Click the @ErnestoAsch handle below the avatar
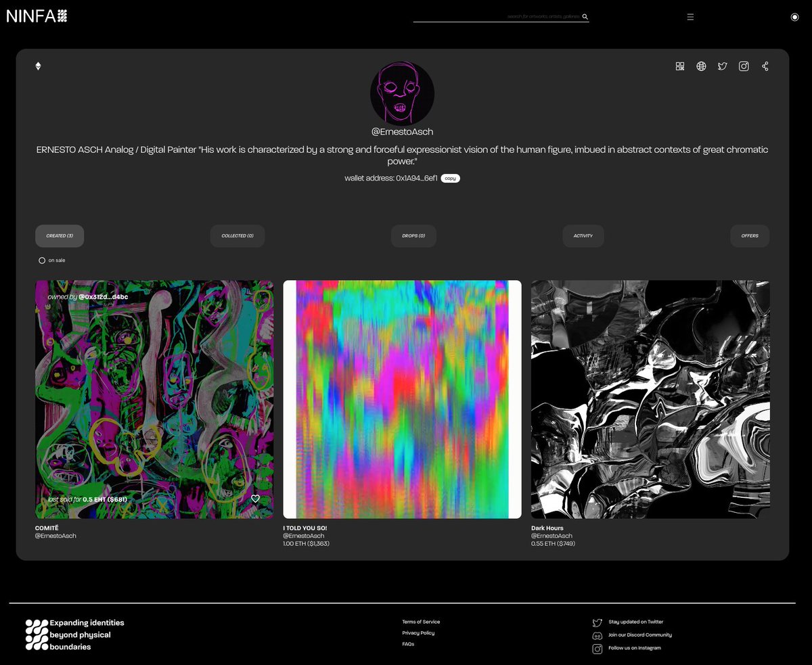The height and width of the screenshot is (665, 812). click(x=402, y=132)
